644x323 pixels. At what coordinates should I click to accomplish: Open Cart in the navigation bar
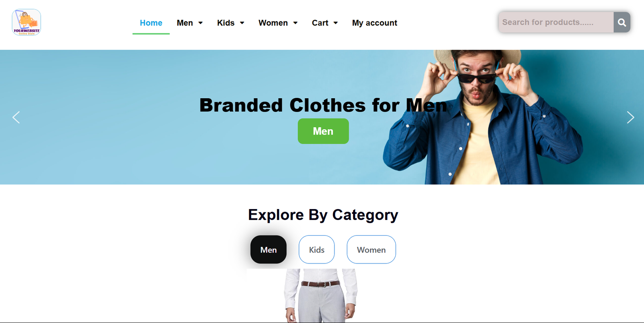(x=320, y=23)
